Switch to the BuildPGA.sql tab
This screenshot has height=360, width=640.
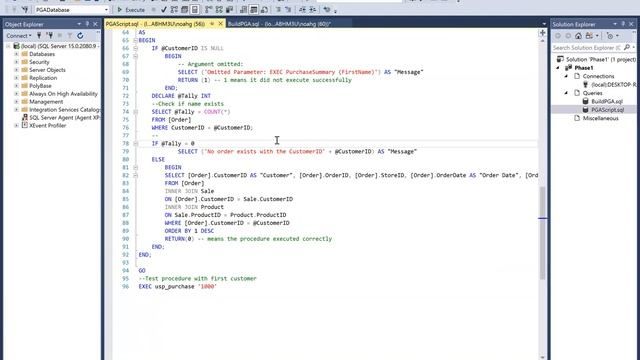279,24
